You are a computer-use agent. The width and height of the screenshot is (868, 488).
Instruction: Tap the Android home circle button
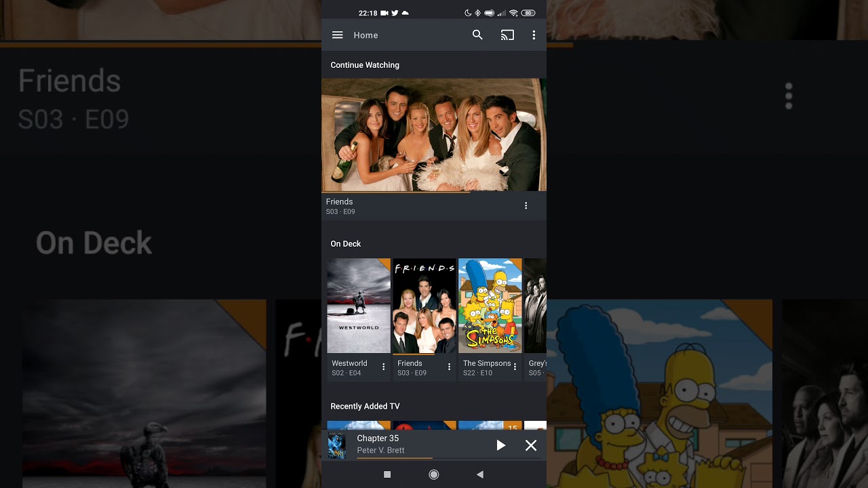[434, 474]
